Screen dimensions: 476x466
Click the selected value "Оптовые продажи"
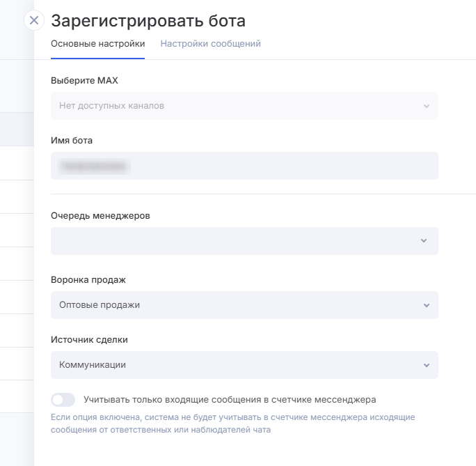click(x=100, y=305)
